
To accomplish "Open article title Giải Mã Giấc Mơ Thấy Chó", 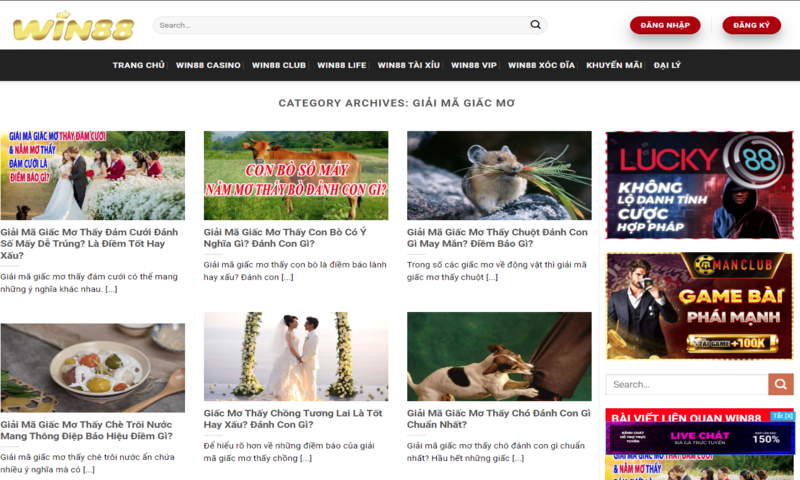I will point(498,419).
